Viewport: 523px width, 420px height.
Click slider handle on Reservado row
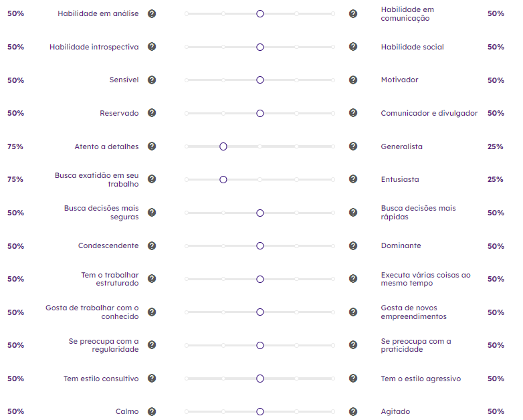click(x=260, y=114)
